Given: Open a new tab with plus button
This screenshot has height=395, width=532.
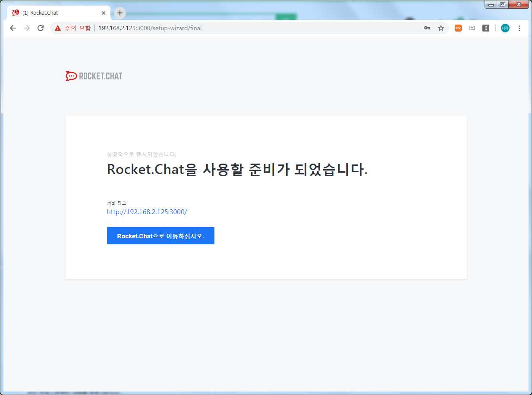Looking at the screenshot, I should pos(120,13).
